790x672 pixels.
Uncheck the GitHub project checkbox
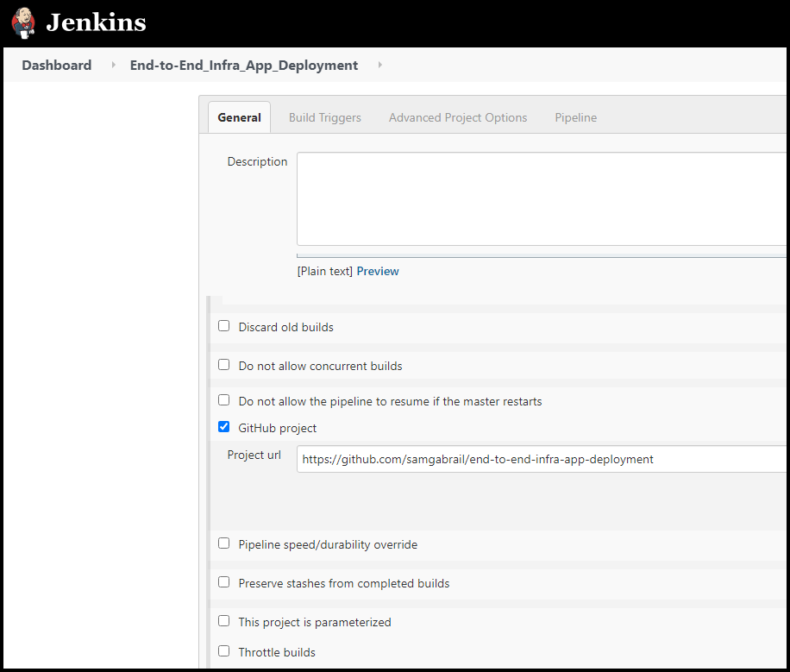click(223, 426)
